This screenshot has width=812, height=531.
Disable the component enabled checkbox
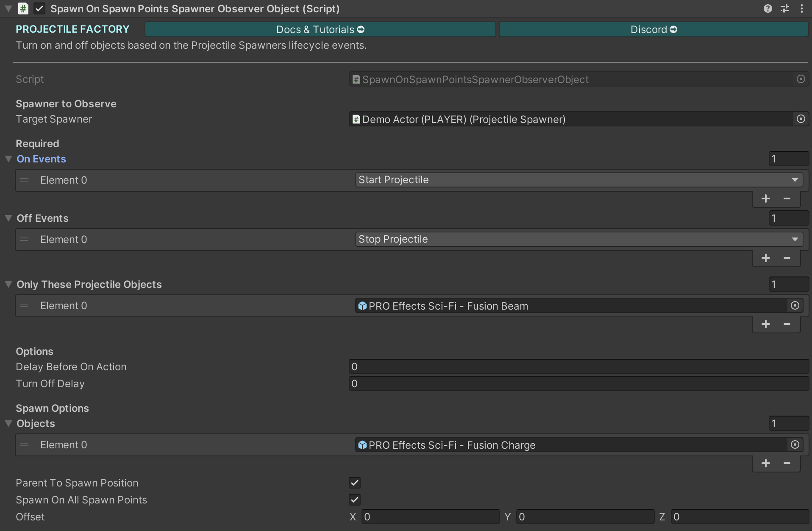[x=39, y=8]
